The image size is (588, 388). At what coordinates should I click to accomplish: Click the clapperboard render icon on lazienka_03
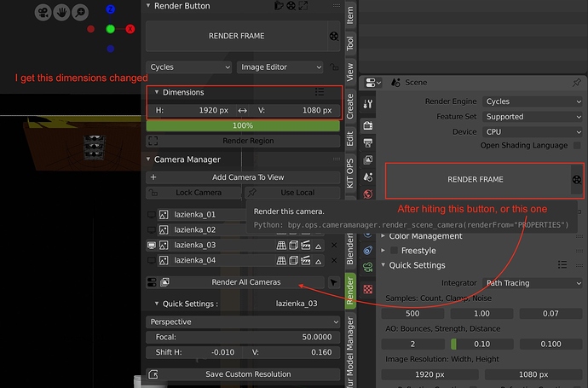306,246
